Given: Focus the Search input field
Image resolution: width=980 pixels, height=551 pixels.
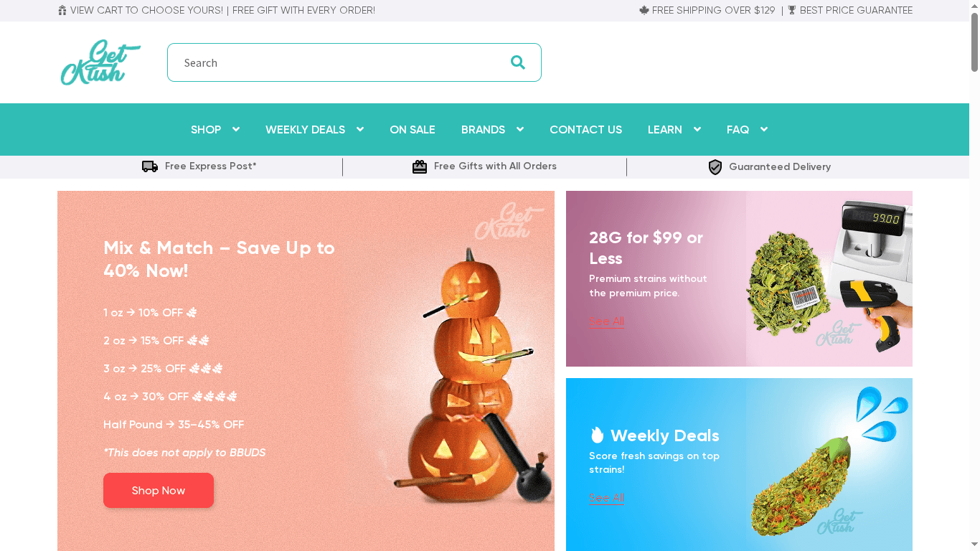Looking at the screenshot, I should point(337,62).
